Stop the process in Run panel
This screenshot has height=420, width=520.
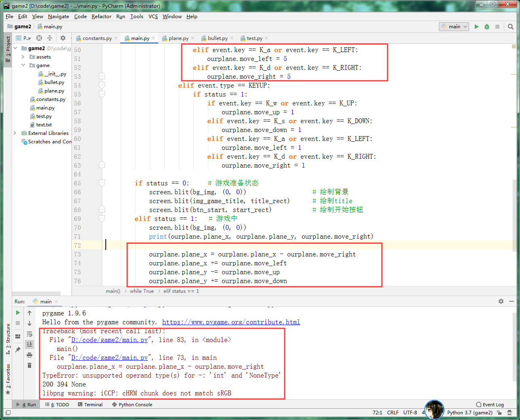point(18,323)
